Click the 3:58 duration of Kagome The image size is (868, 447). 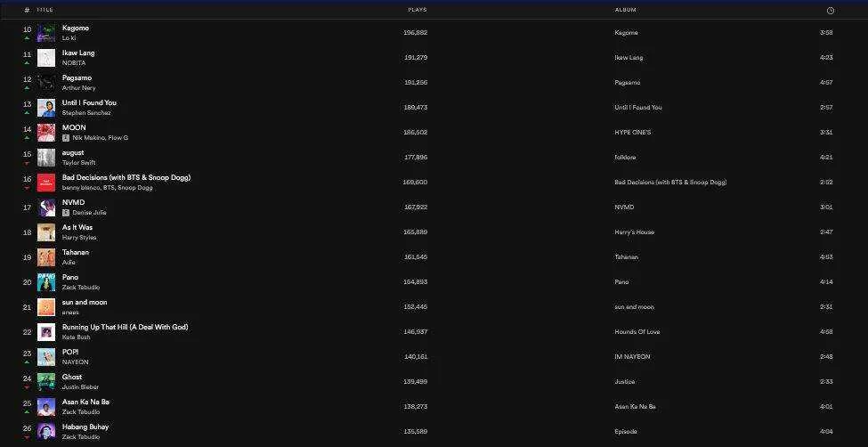(826, 33)
